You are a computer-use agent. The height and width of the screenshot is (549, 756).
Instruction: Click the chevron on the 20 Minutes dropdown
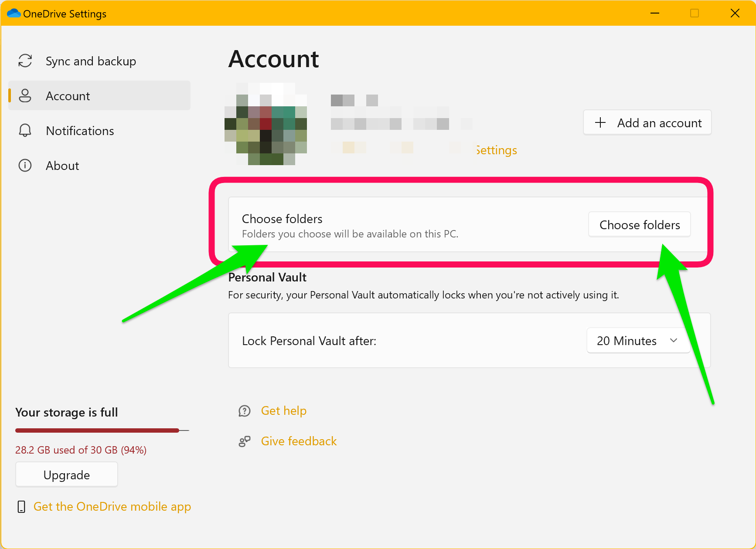coord(674,340)
